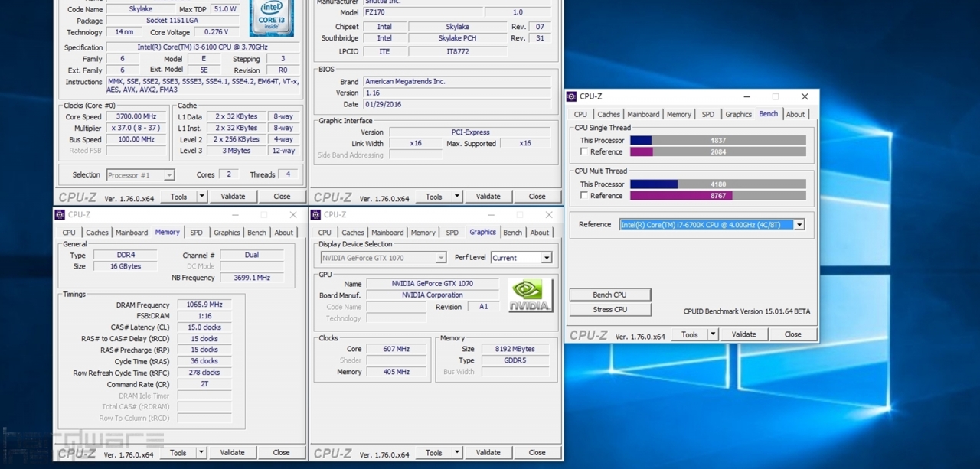Viewport: 980px width, 469px height.
Task: Open the Memory tab in the Bench window
Action: pyautogui.click(x=679, y=115)
